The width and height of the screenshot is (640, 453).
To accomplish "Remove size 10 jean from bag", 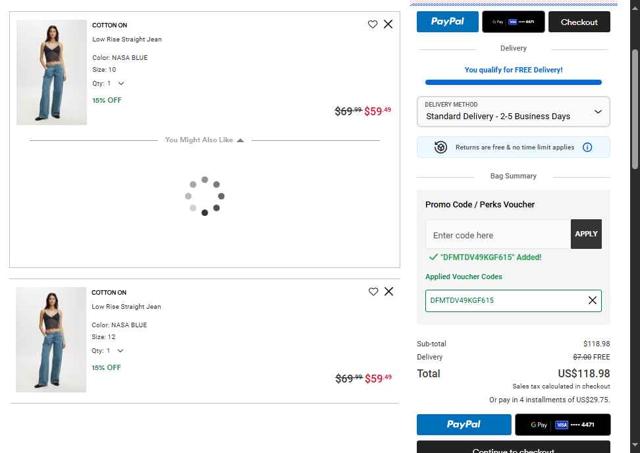I will [x=388, y=24].
